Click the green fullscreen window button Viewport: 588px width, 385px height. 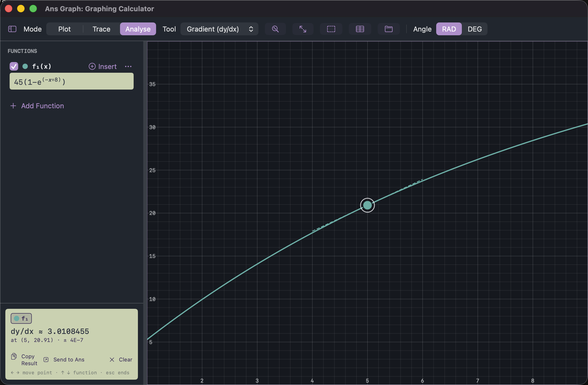(33, 9)
